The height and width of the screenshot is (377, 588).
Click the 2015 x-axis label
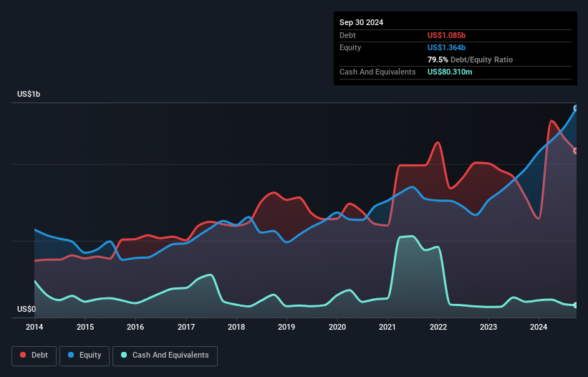coord(85,327)
